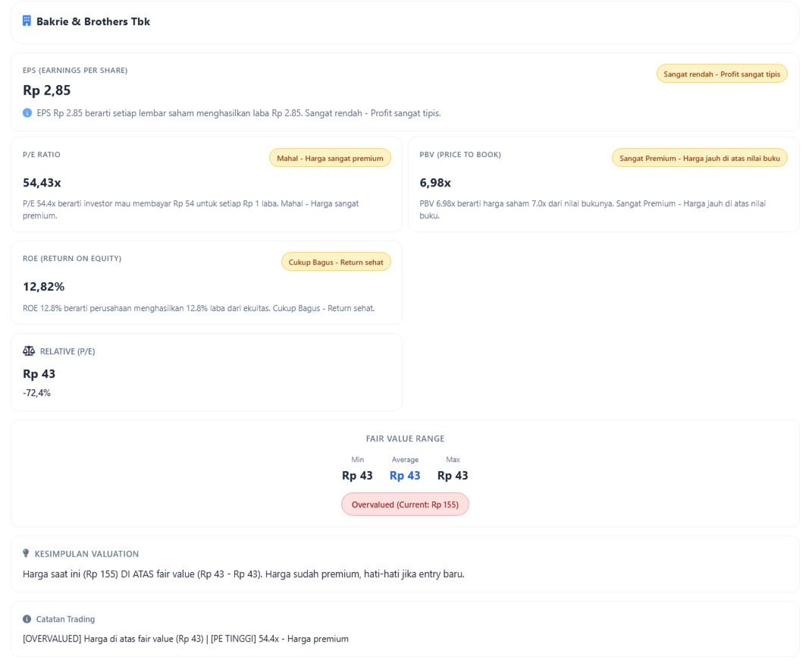Click the lightbulb icon beside Kesimpulan Valuation
Image resolution: width=812 pixels, height=666 pixels.
coord(27,554)
